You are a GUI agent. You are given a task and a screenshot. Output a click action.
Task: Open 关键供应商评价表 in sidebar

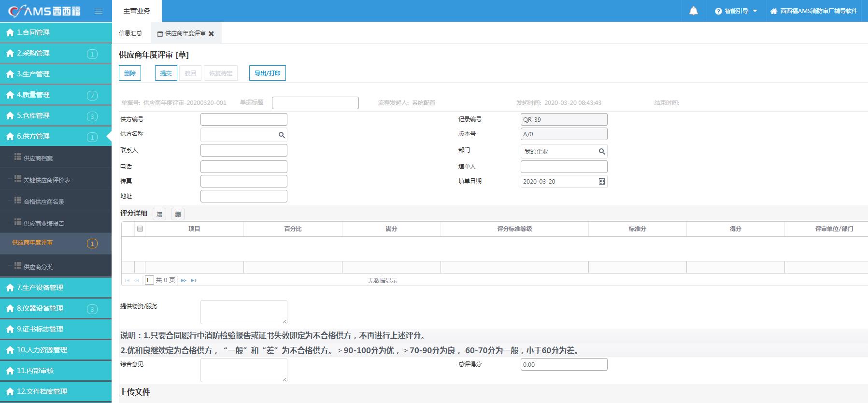56,179
